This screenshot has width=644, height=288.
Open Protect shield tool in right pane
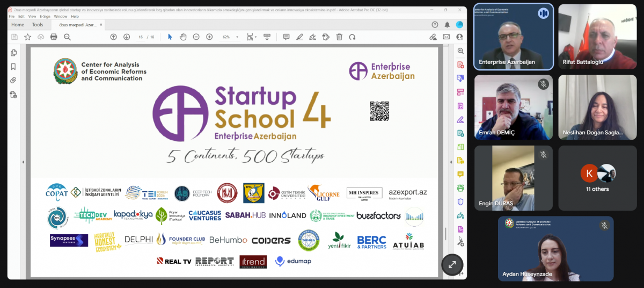(460, 201)
